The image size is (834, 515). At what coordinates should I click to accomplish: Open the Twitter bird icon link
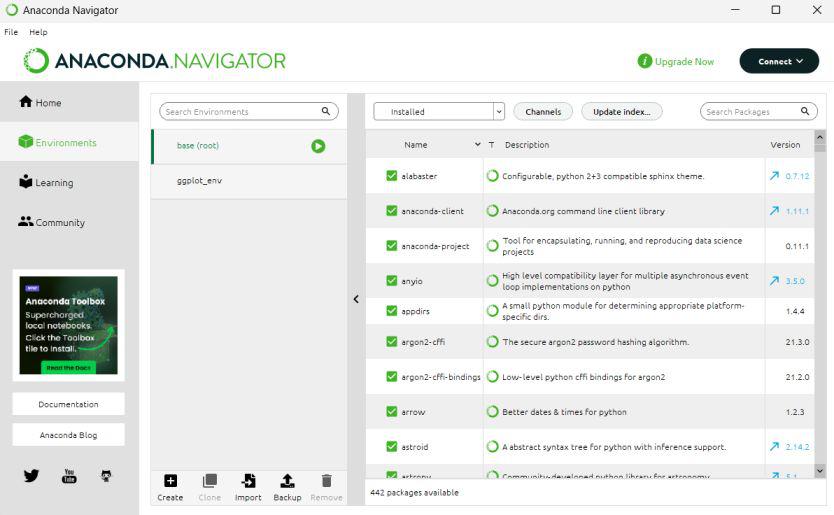coord(31,475)
